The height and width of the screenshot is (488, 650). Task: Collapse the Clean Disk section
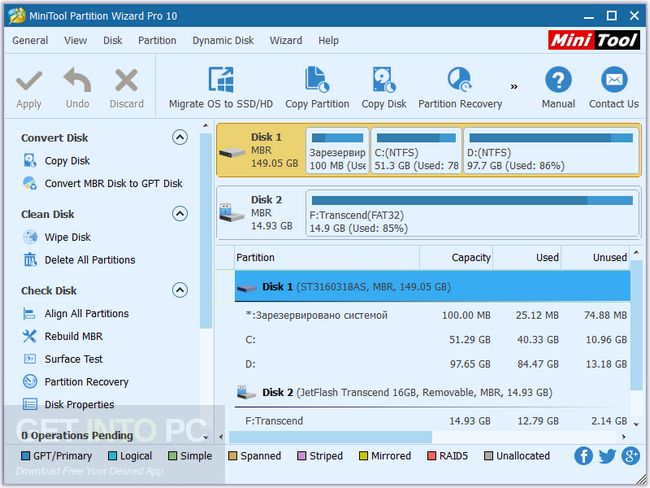click(180, 214)
